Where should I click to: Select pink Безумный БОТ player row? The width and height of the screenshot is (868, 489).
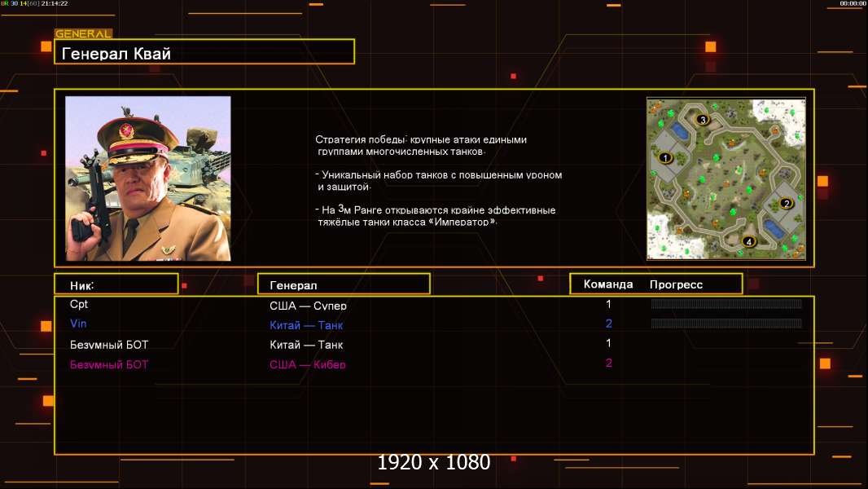click(109, 365)
